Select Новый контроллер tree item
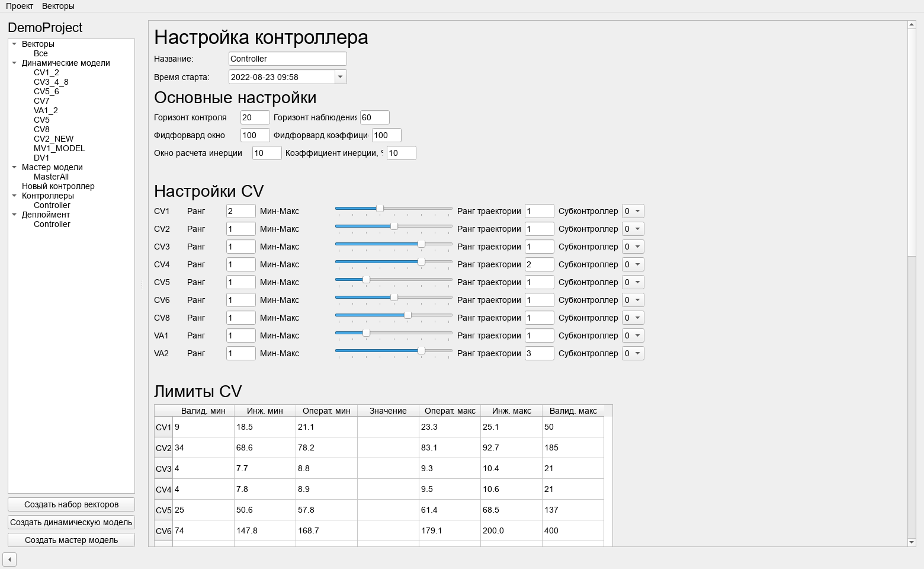The width and height of the screenshot is (924, 569). pyautogui.click(x=58, y=186)
